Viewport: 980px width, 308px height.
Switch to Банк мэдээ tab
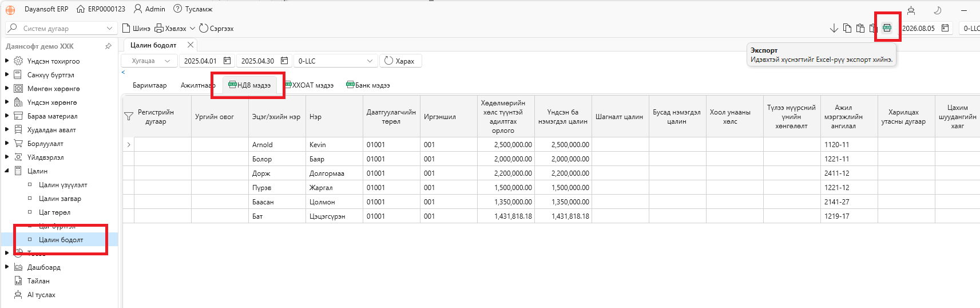368,85
